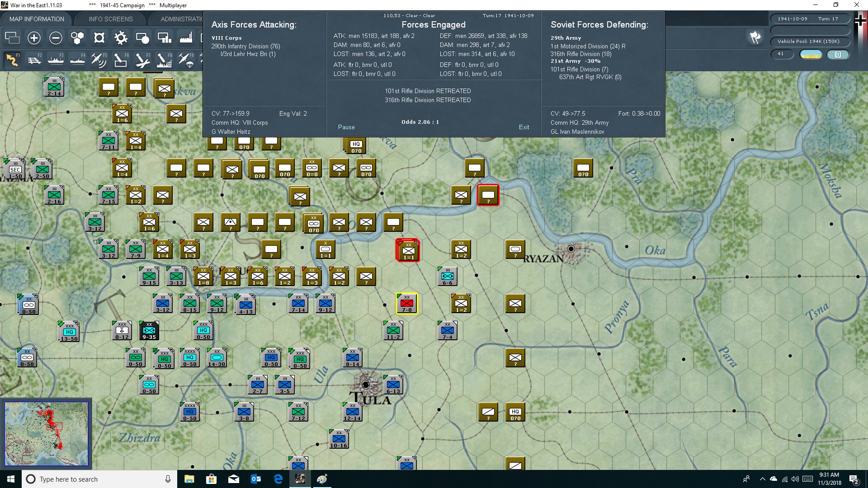This screenshot has height=488, width=868.
Task: Select F3 naval transport mode
Action: click(x=56, y=60)
